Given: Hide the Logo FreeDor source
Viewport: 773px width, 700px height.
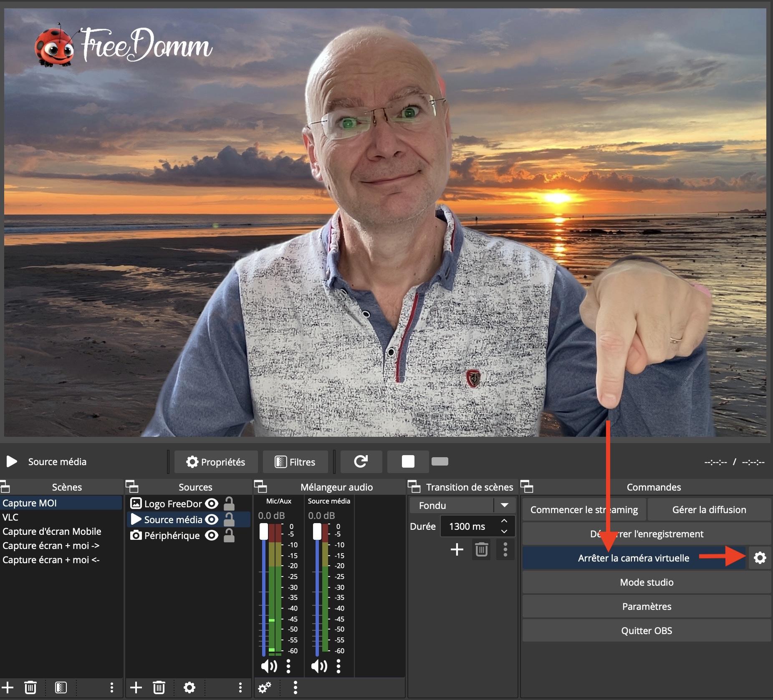Looking at the screenshot, I should coord(212,504).
